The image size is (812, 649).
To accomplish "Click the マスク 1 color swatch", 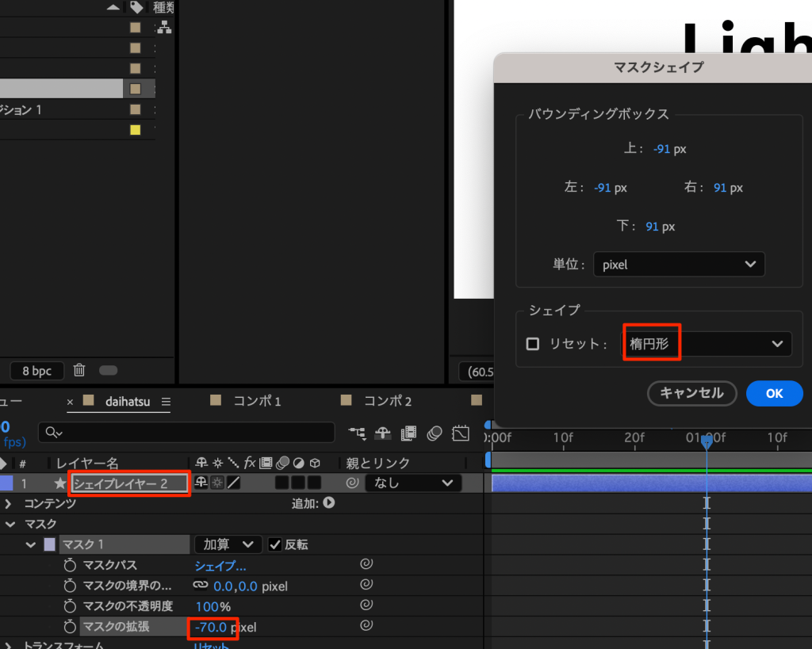I will click(49, 544).
